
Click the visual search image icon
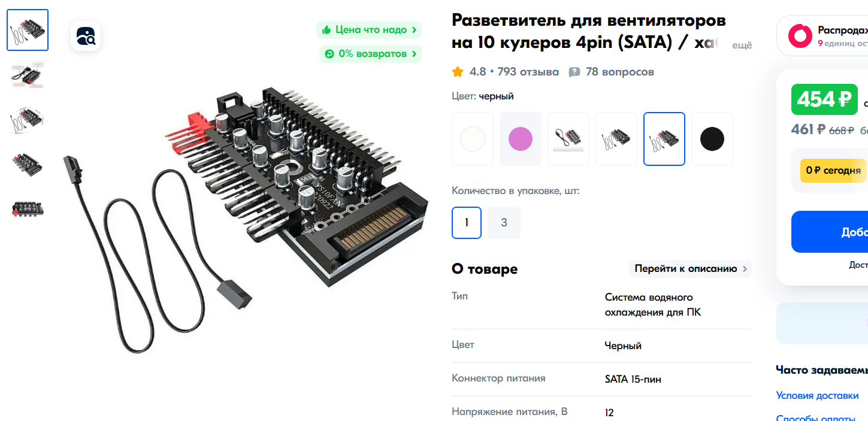point(86,36)
